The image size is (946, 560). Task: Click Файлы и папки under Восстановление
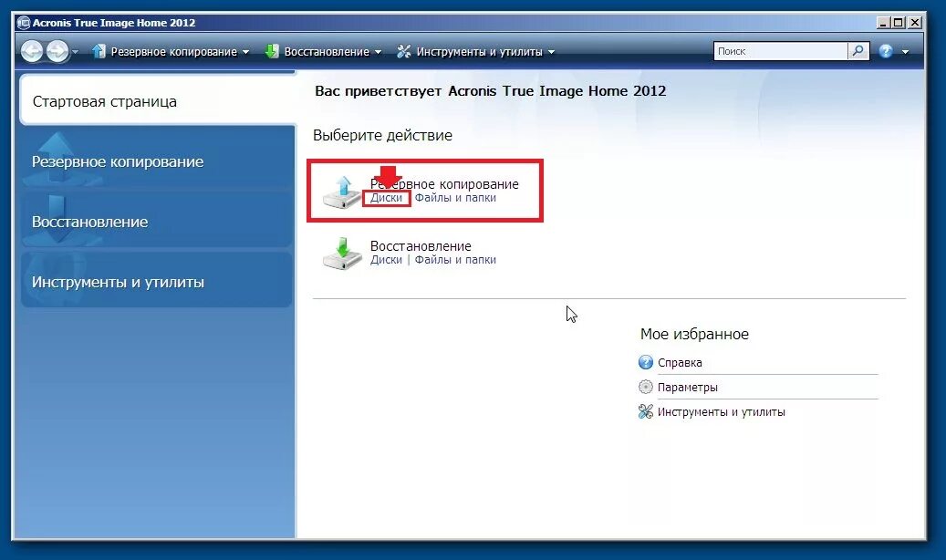(x=455, y=260)
